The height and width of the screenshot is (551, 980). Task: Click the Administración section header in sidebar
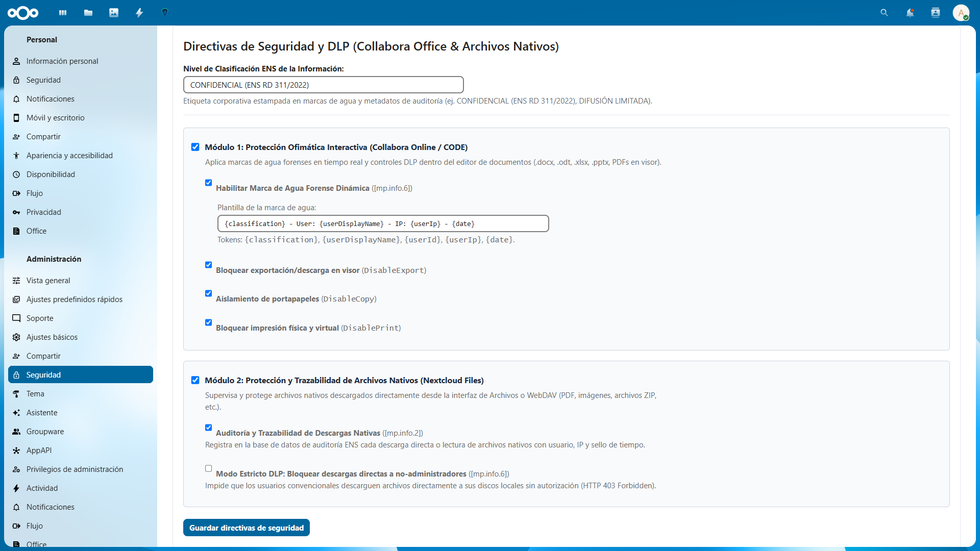54,259
